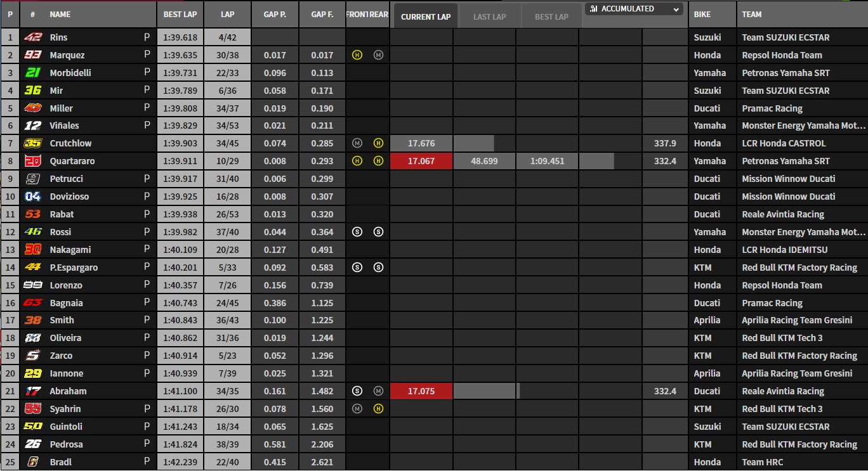Screen dimensions: 868x471
Task: Sort by Best Lap column header
Action: point(180,14)
